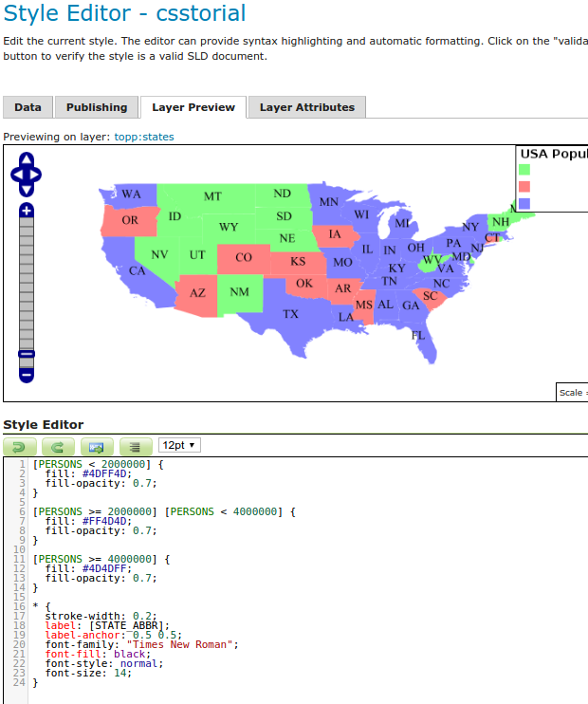Click the WY state label on map
Viewport: 588px width, 704px height.
(x=229, y=227)
